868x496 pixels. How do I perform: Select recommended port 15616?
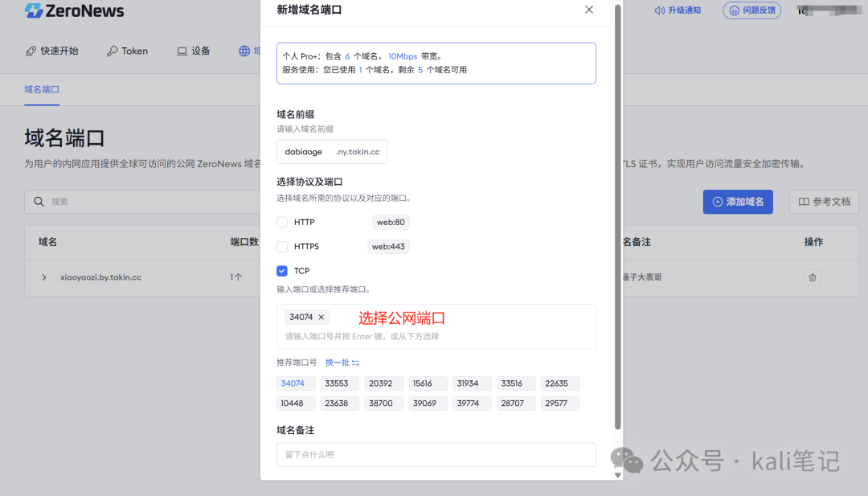pos(428,383)
